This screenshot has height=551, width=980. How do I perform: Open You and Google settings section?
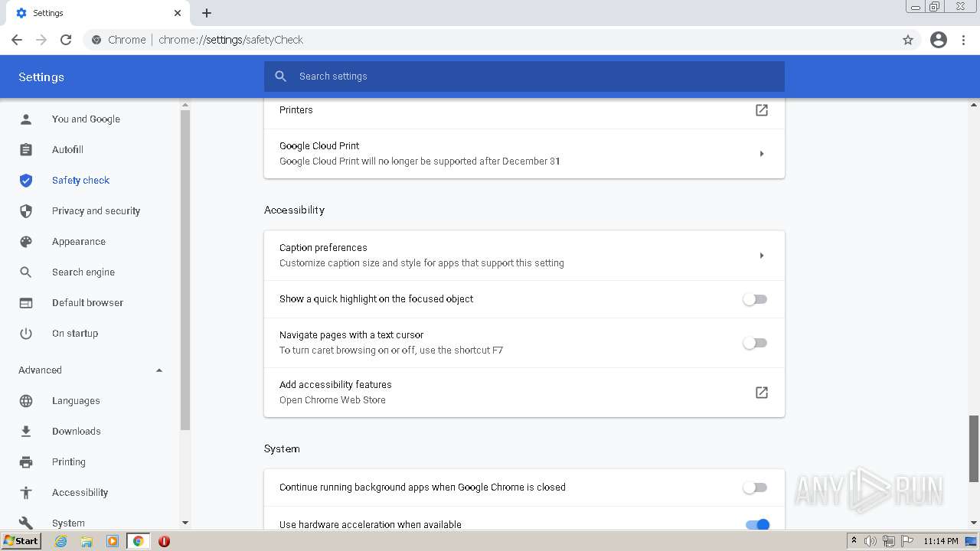[x=86, y=119]
